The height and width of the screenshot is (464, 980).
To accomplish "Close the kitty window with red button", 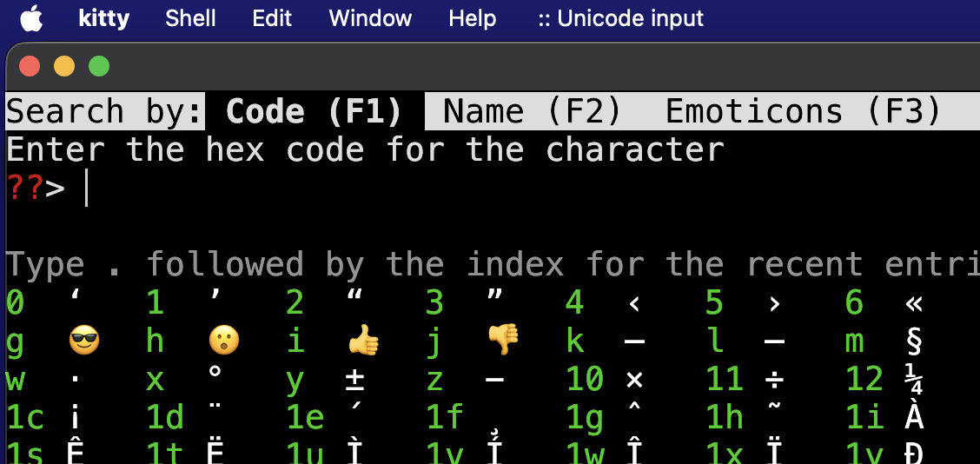I will pos(30,66).
